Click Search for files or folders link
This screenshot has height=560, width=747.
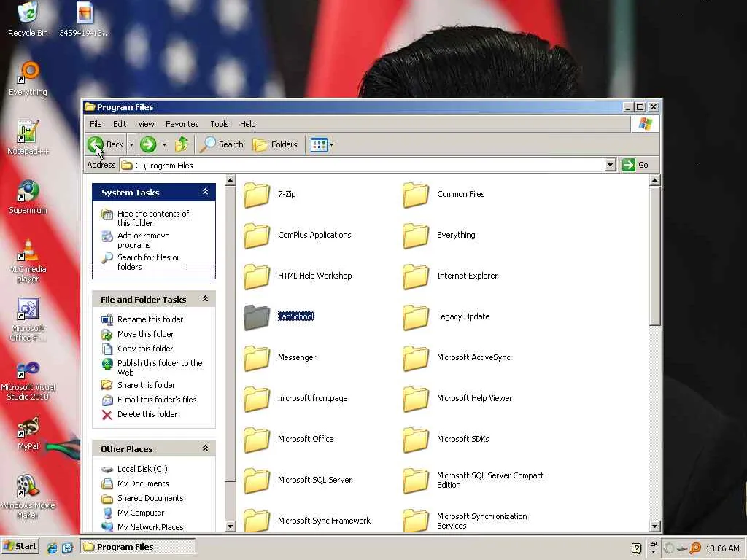pos(148,262)
